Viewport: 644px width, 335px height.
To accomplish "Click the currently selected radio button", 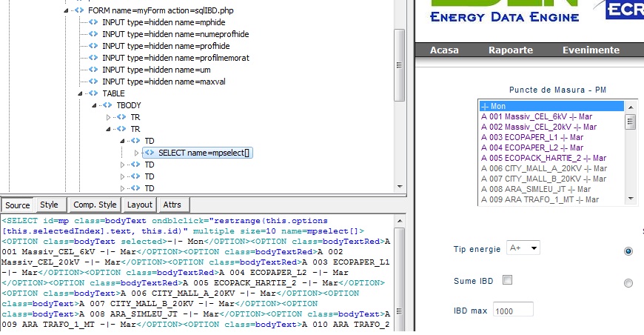I will [628, 251].
